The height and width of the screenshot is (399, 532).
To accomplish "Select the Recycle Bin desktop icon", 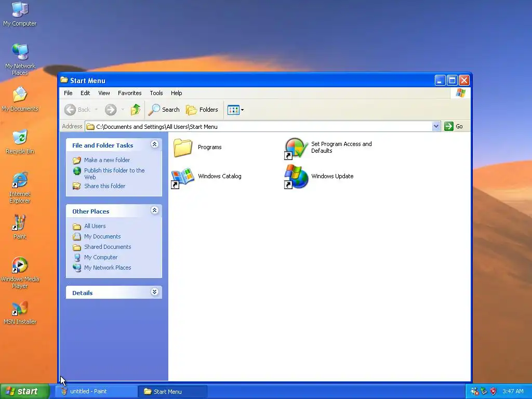I will pyautogui.click(x=20, y=142).
